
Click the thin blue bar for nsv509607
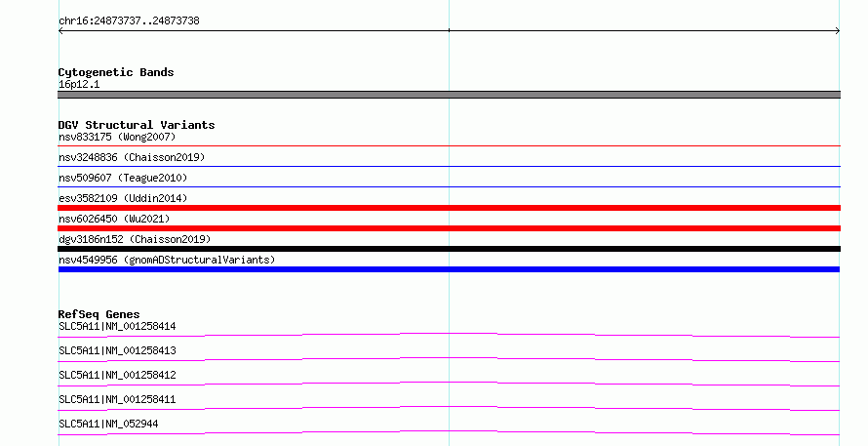click(x=449, y=187)
